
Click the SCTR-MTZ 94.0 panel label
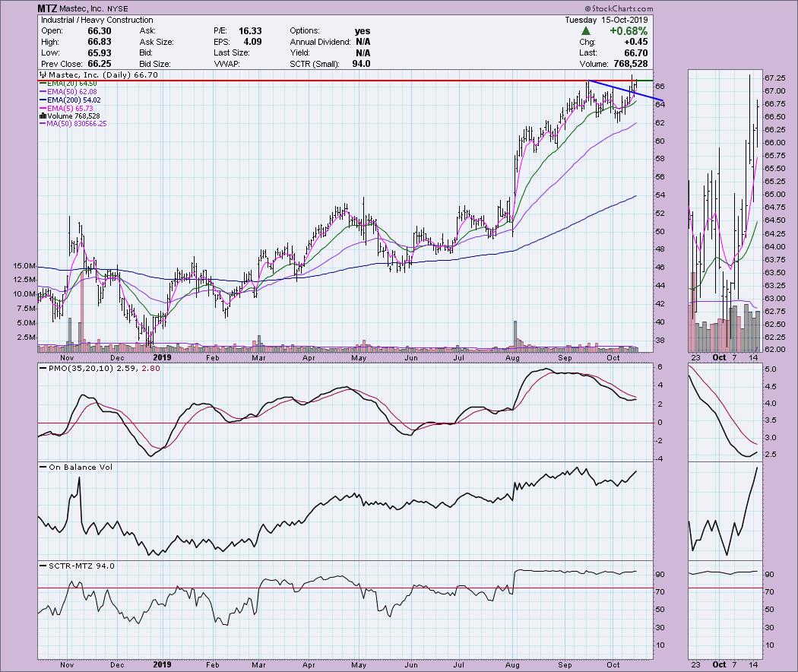81,566
